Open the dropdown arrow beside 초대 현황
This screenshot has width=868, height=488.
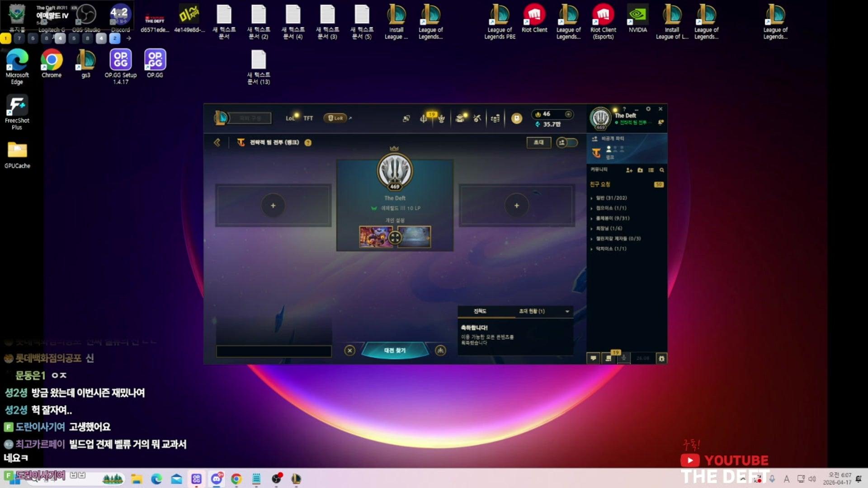567,311
